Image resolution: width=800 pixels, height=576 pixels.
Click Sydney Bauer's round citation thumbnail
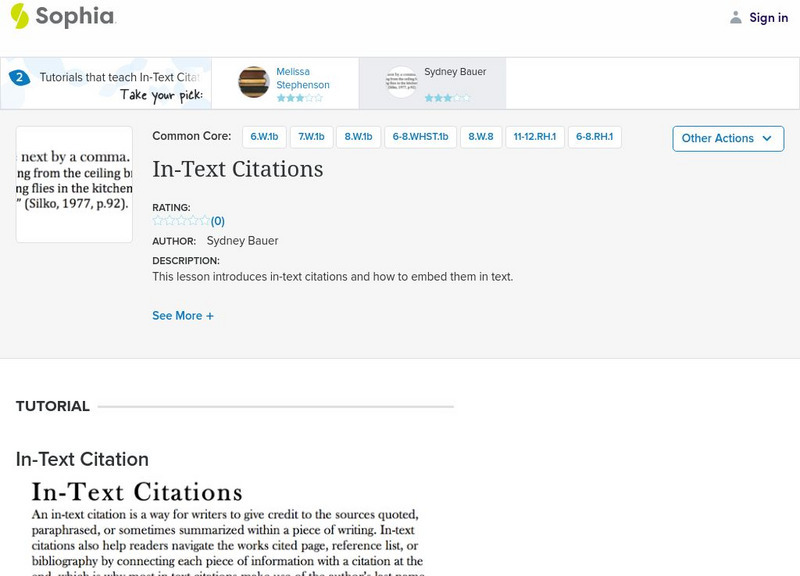402,82
